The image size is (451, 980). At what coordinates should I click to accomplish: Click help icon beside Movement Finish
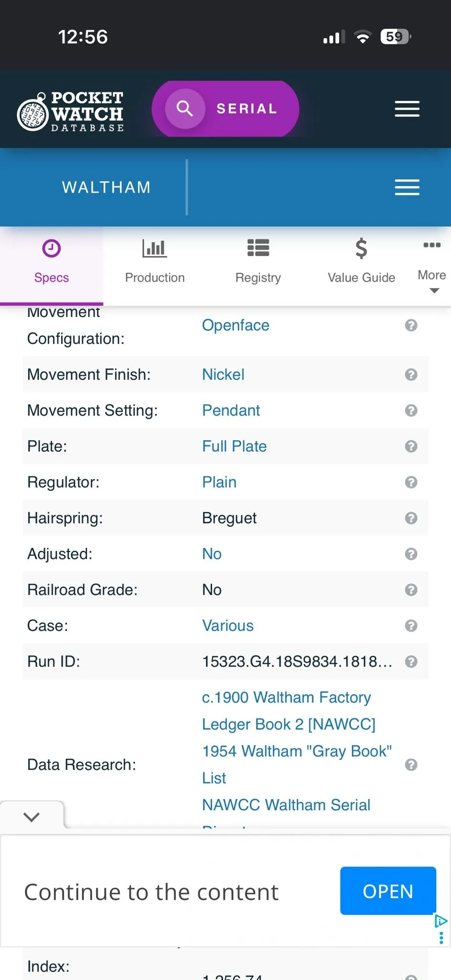coord(411,375)
